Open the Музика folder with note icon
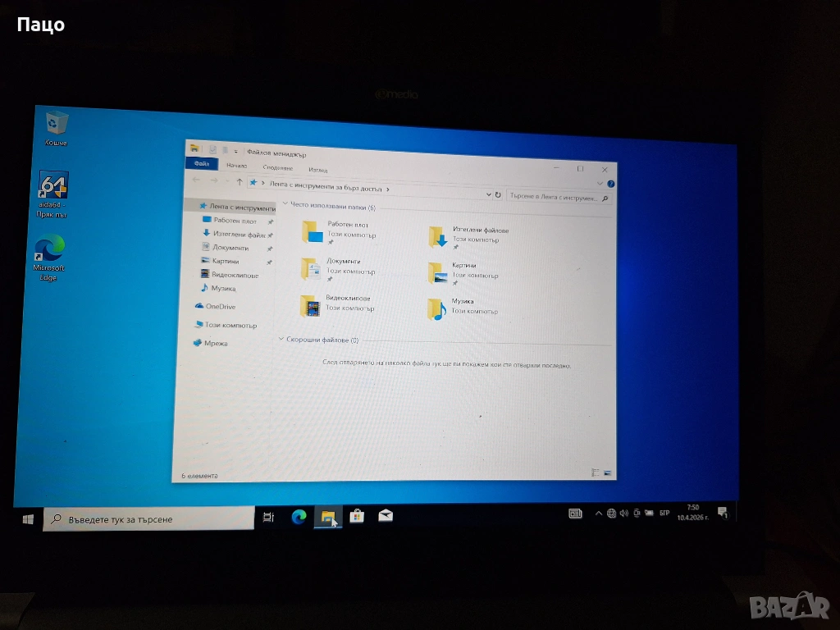The image size is (840, 630). [x=437, y=309]
